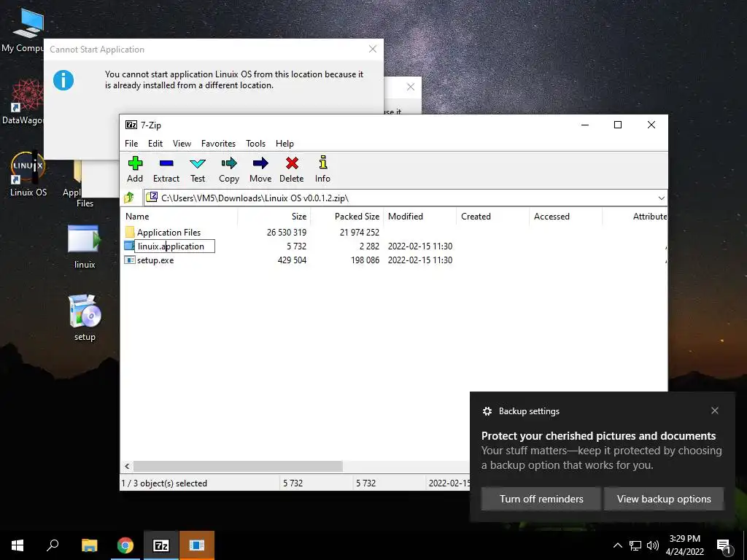
Task: Select the setup.exe file row
Action: 155,260
